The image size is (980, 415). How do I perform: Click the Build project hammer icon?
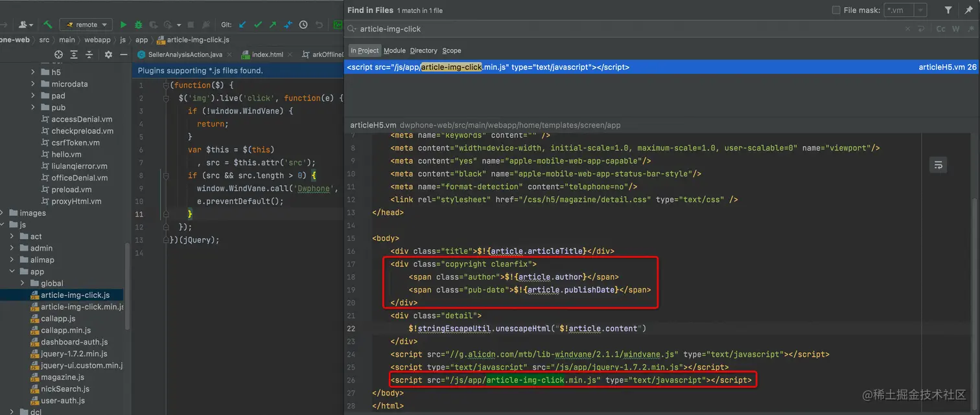tap(48, 25)
